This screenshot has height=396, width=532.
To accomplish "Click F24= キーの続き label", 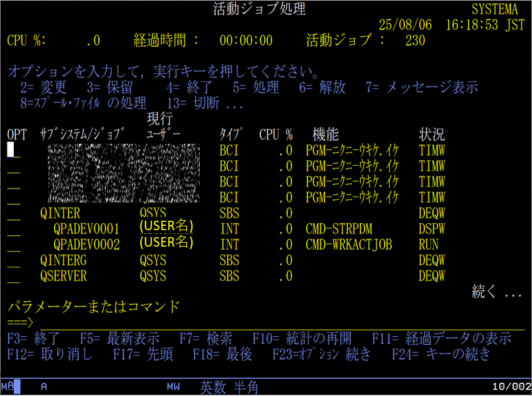I will (x=441, y=354).
